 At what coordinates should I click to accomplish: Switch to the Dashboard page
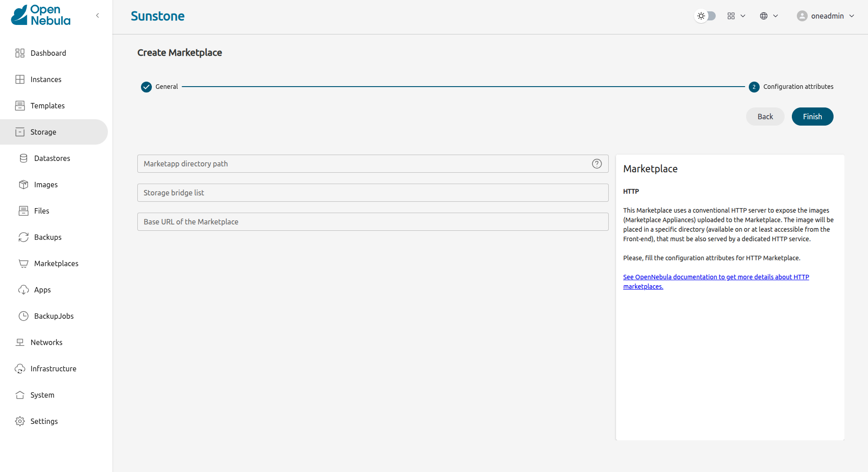pos(48,53)
